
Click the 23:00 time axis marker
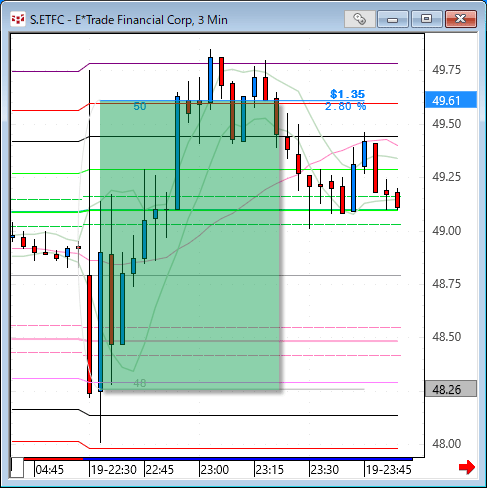(x=215, y=469)
